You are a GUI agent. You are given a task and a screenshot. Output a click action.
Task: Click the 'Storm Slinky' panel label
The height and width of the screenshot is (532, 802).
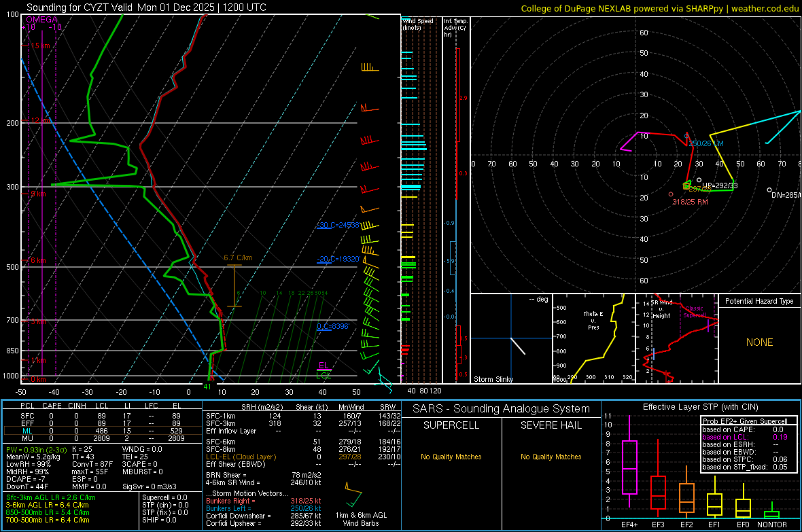pos(493,379)
